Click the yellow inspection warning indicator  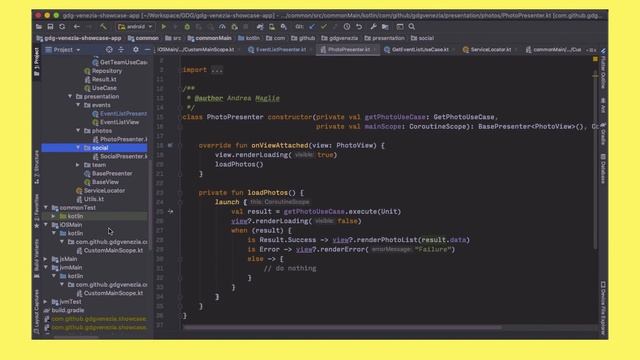point(595,60)
